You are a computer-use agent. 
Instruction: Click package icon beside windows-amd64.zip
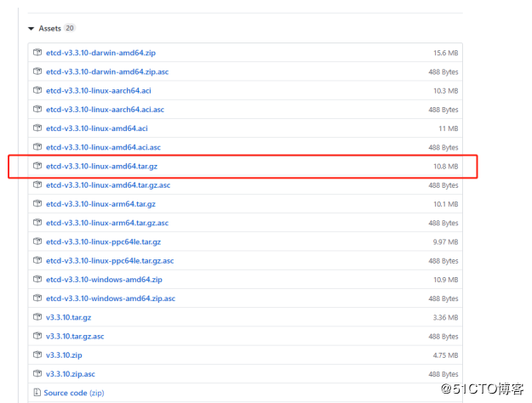pyautogui.click(x=37, y=279)
